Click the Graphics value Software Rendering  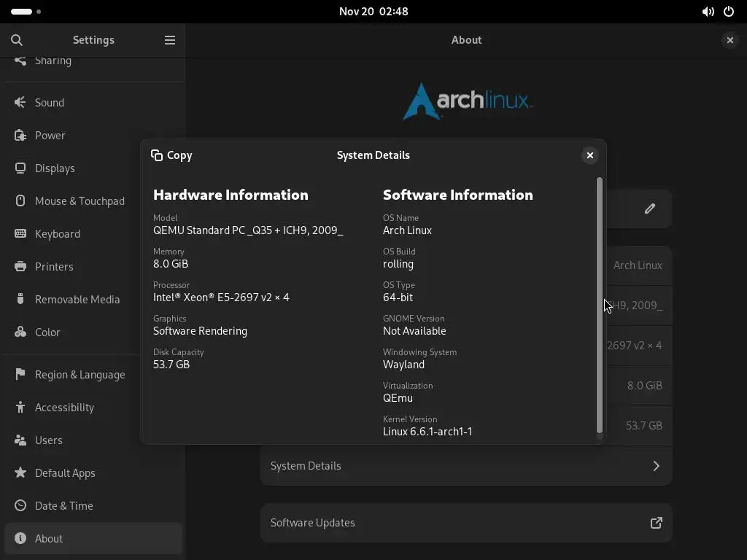click(200, 331)
